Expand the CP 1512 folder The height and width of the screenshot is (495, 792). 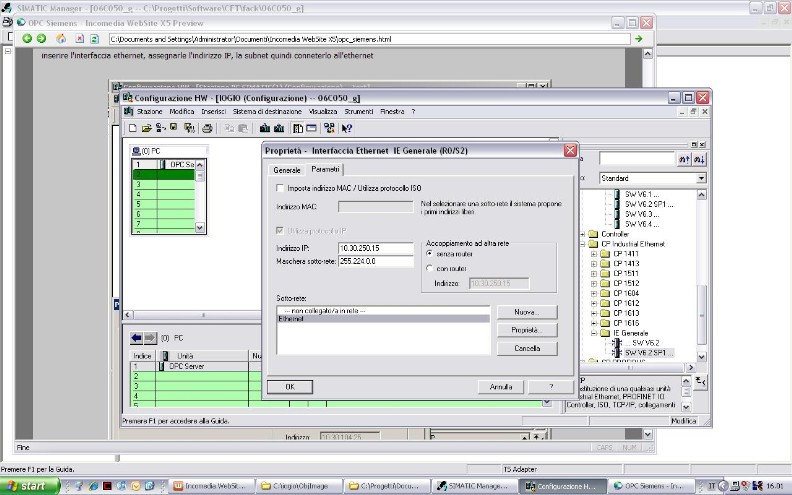595,283
